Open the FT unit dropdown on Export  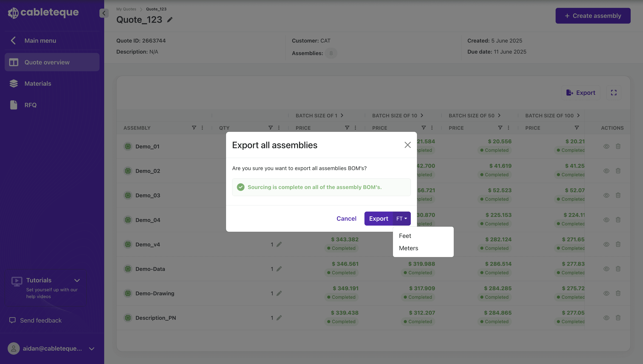tap(401, 219)
